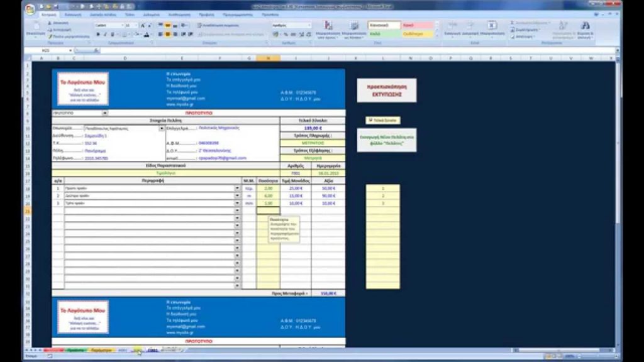Open the yellow Παράμετροι sheet tab

pyautogui.click(x=101, y=349)
